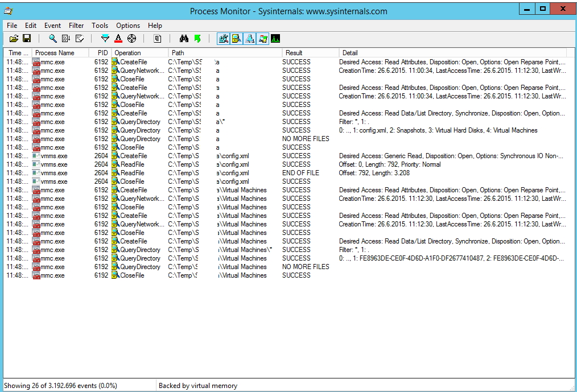
Task: Click the Result column header
Action: [310, 53]
